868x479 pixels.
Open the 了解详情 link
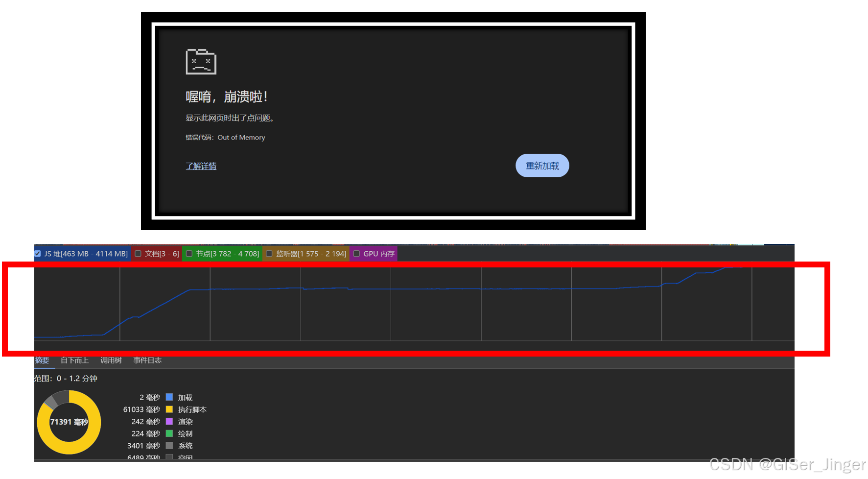201,166
